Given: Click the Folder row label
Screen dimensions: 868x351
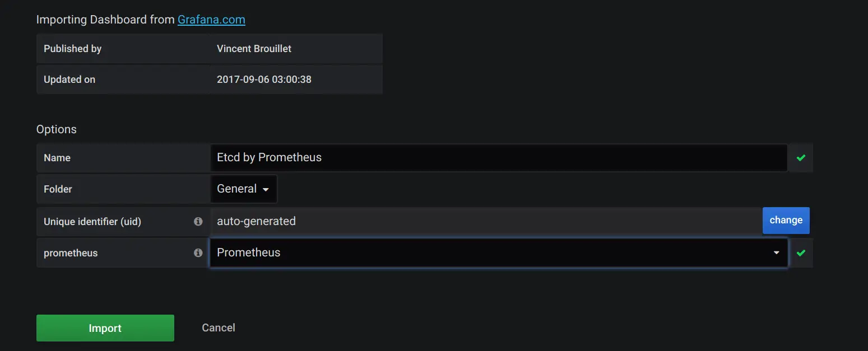Looking at the screenshot, I should point(58,189).
